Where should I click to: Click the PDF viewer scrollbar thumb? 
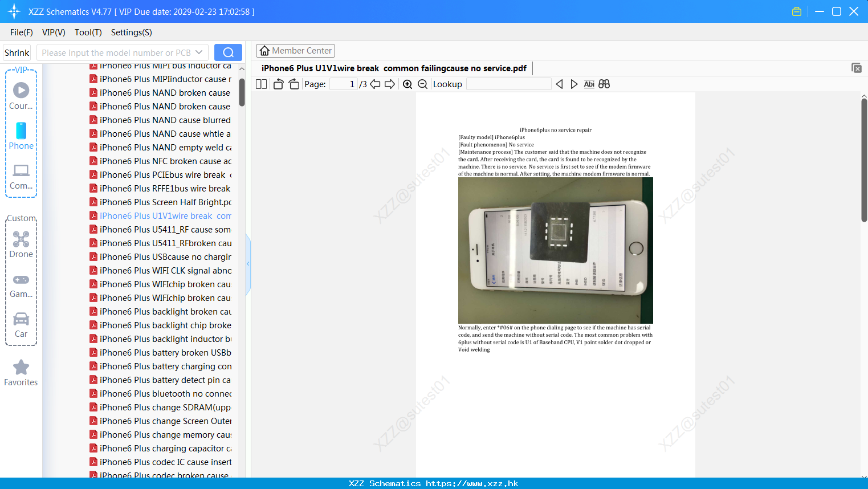point(864,160)
